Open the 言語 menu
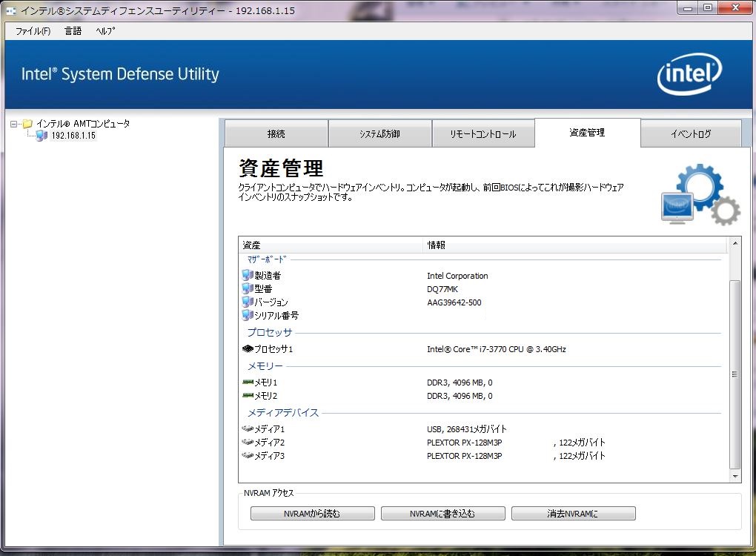This screenshot has width=756, height=556. pyautogui.click(x=73, y=31)
